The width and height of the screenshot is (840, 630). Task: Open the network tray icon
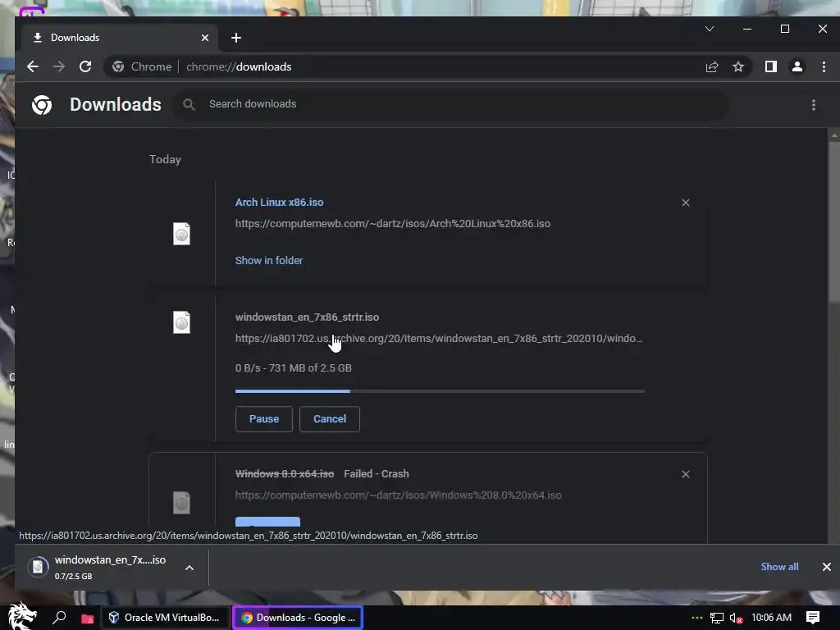pyautogui.click(x=716, y=619)
